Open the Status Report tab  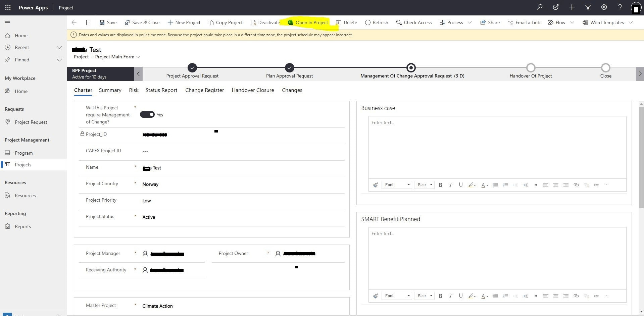[x=161, y=90]
